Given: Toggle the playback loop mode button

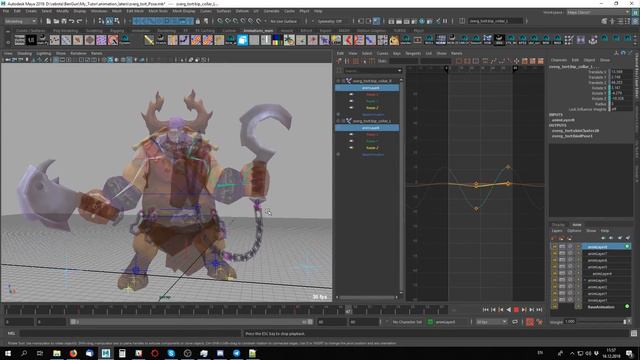Looking at the screenshot, I should coord(515,322).
